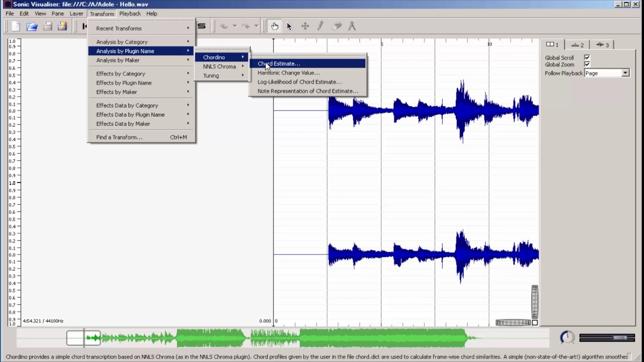Click the overview visible-region box

84,338
